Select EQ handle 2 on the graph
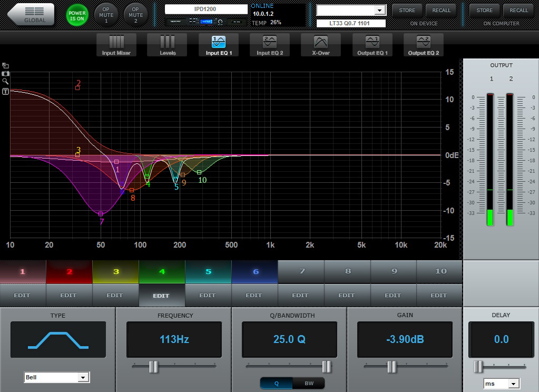 pyautogui.click(x=77, y=88)
